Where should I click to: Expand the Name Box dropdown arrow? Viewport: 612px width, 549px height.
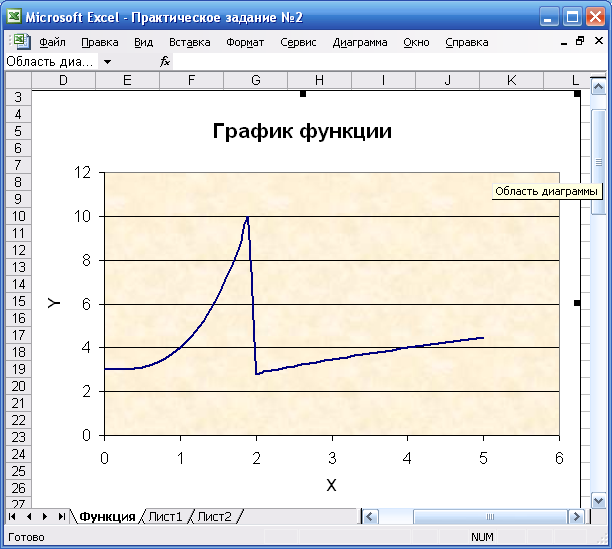point(107,62)
